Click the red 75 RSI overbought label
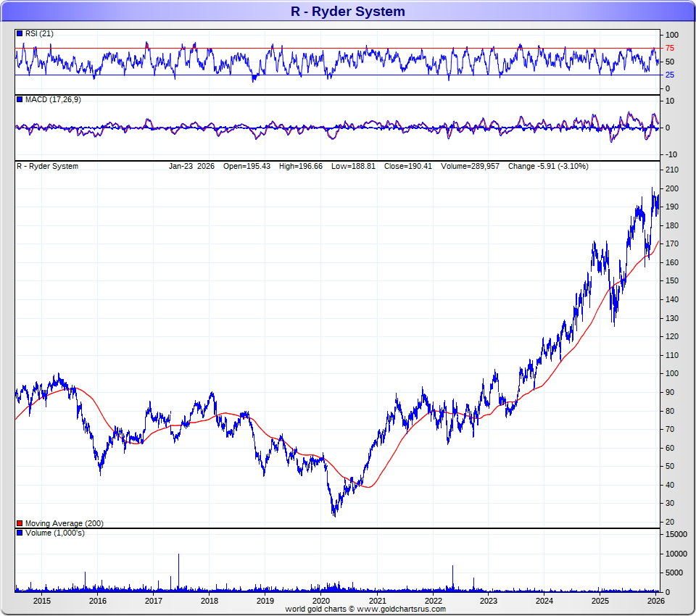Image resolution: width=696 pixels, height=616 pixels. (x=671, y=49)
